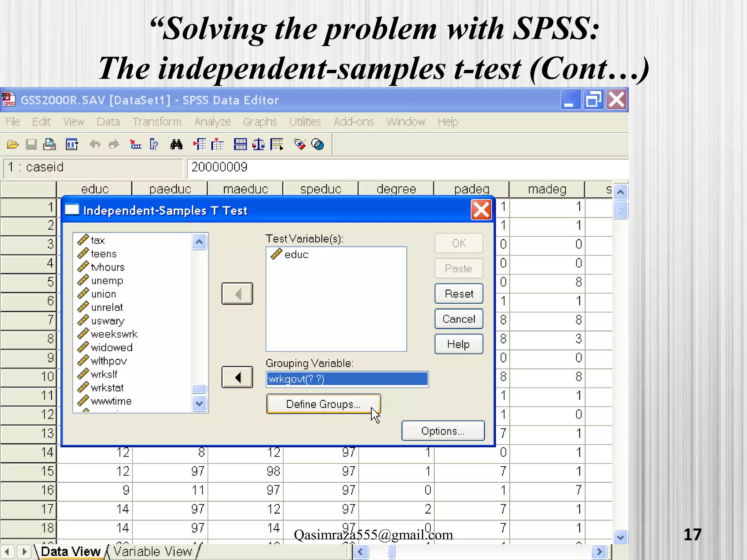Click the Open file toolbar icon
Screen dimensions: 747x560
click(13, 145)
